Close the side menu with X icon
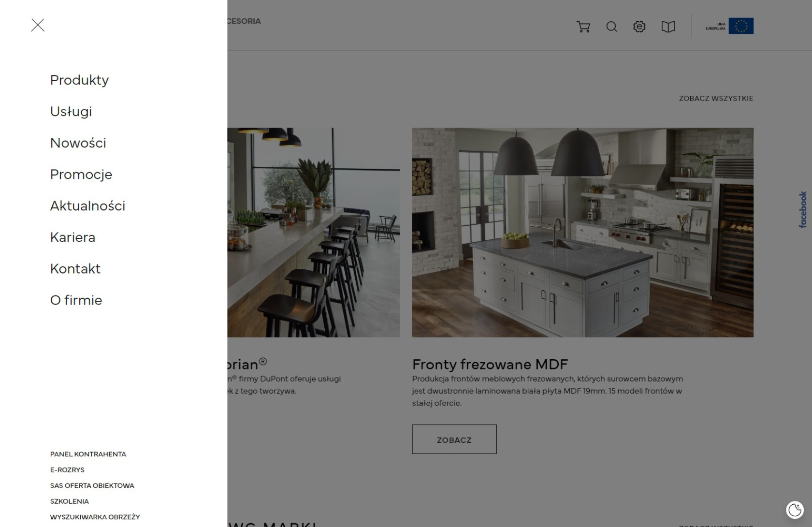Screen dimensions: 812x527 coord(38,25)
